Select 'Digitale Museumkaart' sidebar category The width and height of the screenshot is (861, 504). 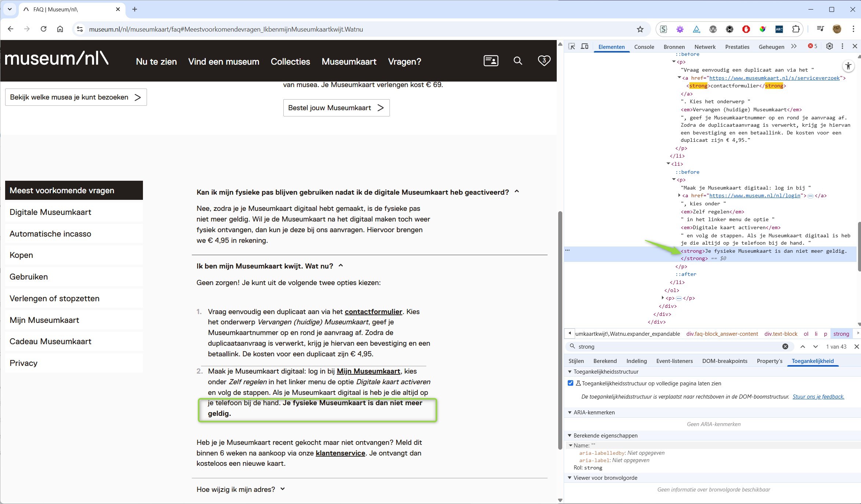tap(74, 212)
